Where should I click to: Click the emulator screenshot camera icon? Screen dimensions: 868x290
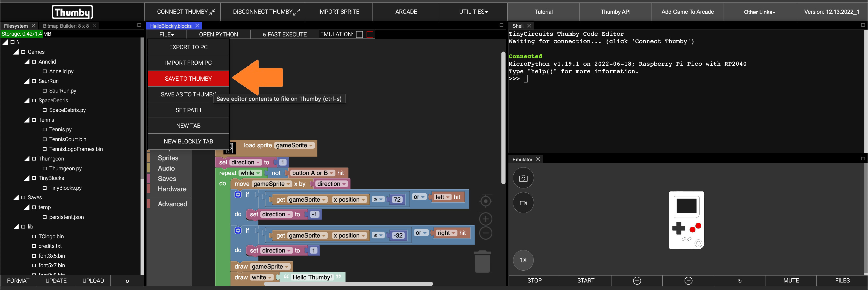click(x=523, y=178)
